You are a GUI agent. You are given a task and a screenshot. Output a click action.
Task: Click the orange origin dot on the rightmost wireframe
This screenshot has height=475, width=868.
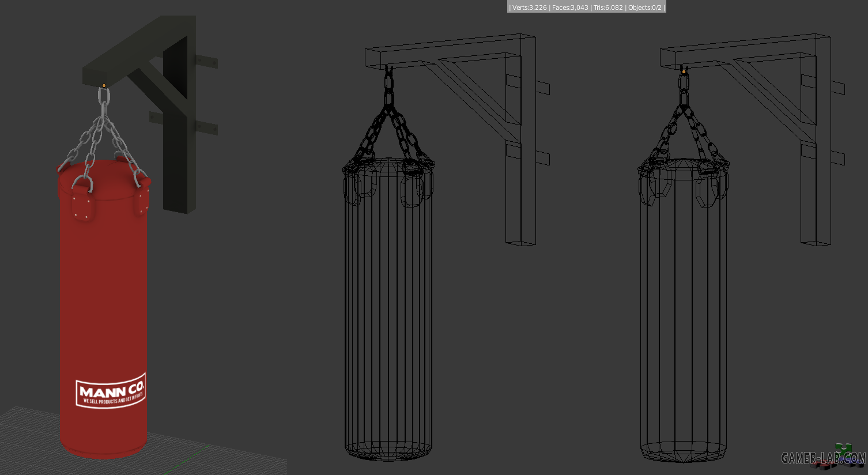click(684, 72)
